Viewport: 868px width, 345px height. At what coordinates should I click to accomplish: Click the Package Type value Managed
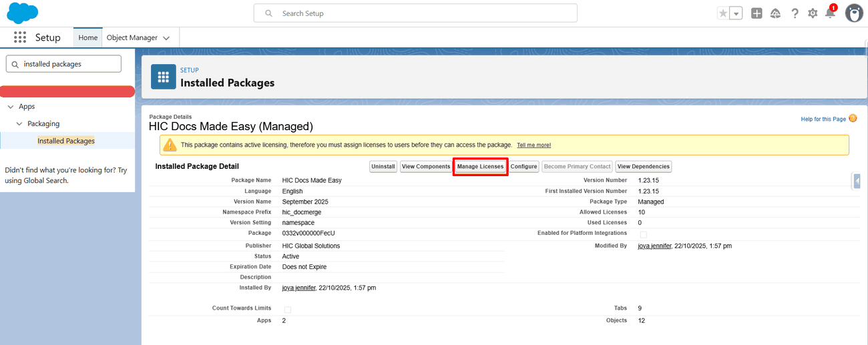tap(651, 202)
